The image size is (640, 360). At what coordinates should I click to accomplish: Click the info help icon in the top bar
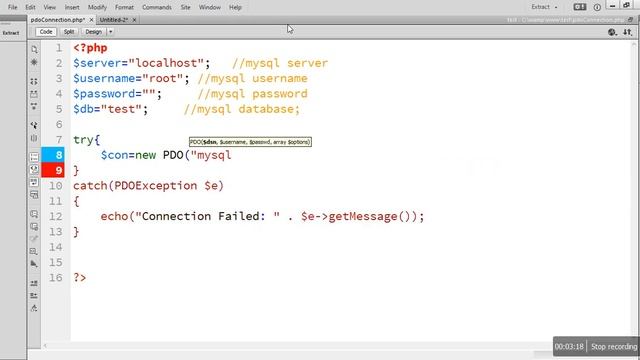point(597,7)
